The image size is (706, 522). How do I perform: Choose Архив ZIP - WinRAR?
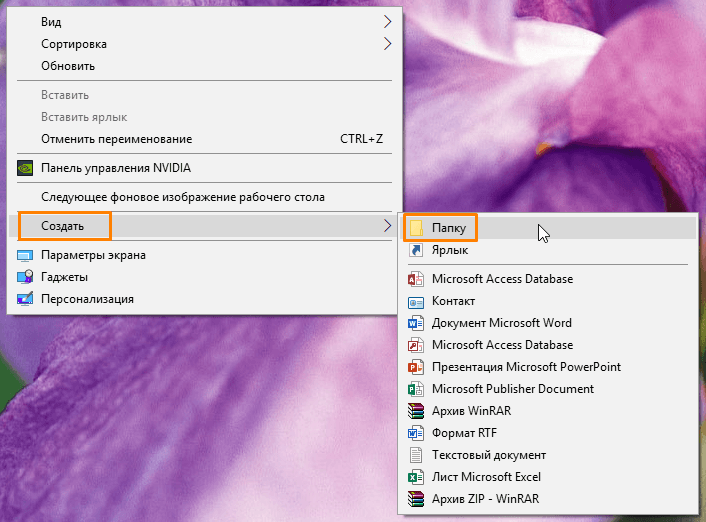[x=548, y=499]
